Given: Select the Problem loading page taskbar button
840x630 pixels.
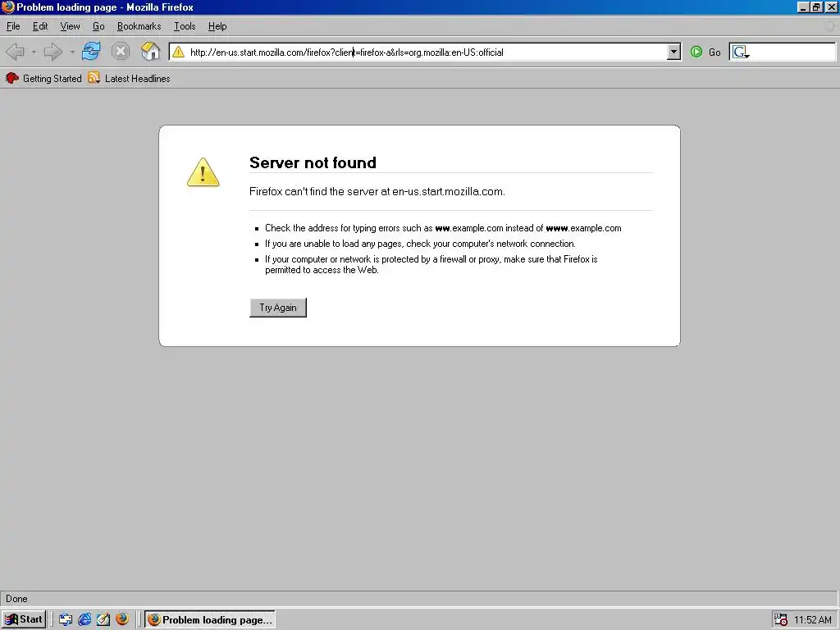Looking at the screenshot, I should point(210,619).
